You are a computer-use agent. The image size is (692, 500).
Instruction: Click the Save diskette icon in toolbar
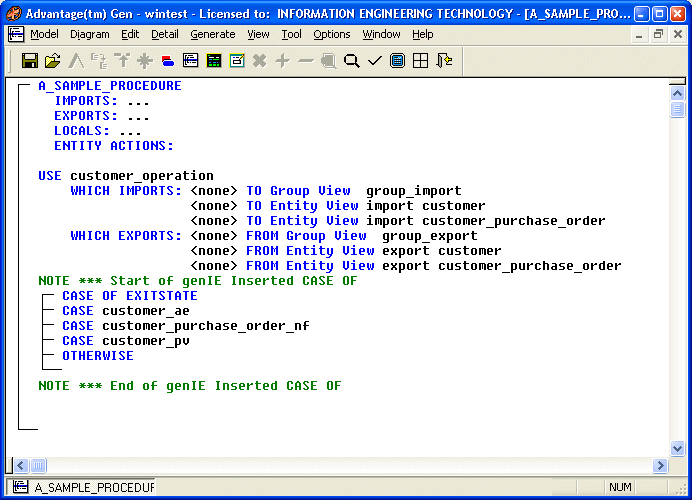[29, 61]
